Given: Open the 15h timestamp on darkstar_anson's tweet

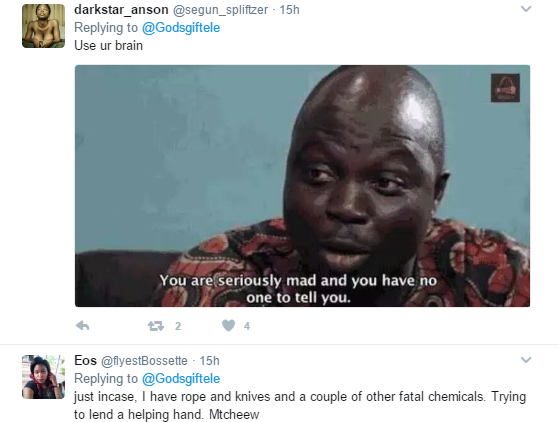Looking at the screenshot, I should [x=289, y=10].
